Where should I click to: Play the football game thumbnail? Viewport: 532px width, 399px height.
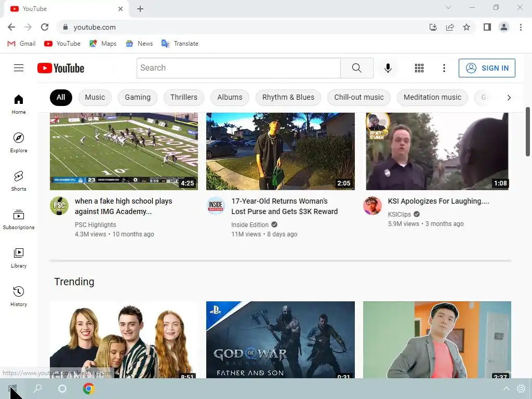(124, 151)
